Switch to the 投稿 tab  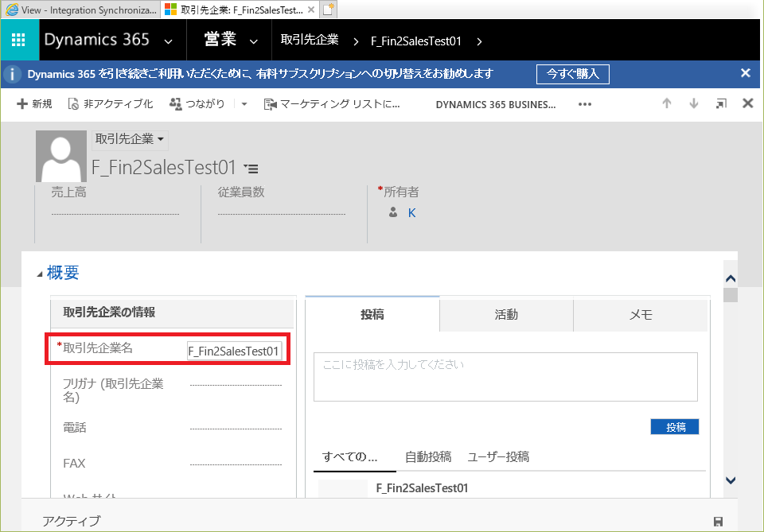click(x=372, y=314)
